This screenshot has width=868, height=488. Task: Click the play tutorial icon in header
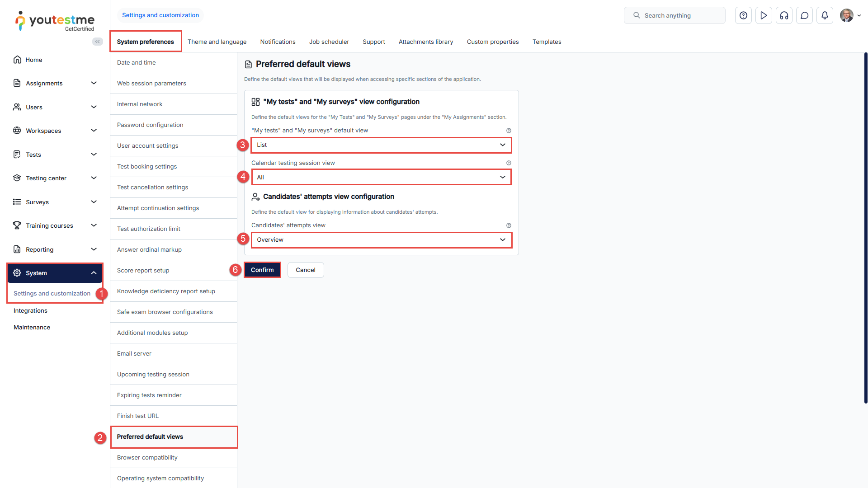tap(764, 15)
